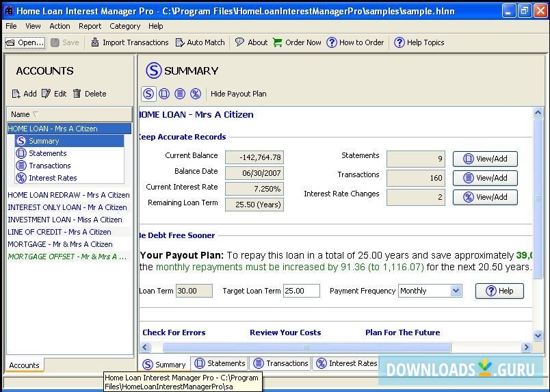This screenshot has height=392, width=550.
Task: Open How to Order help
Action: tap(355, 42)
